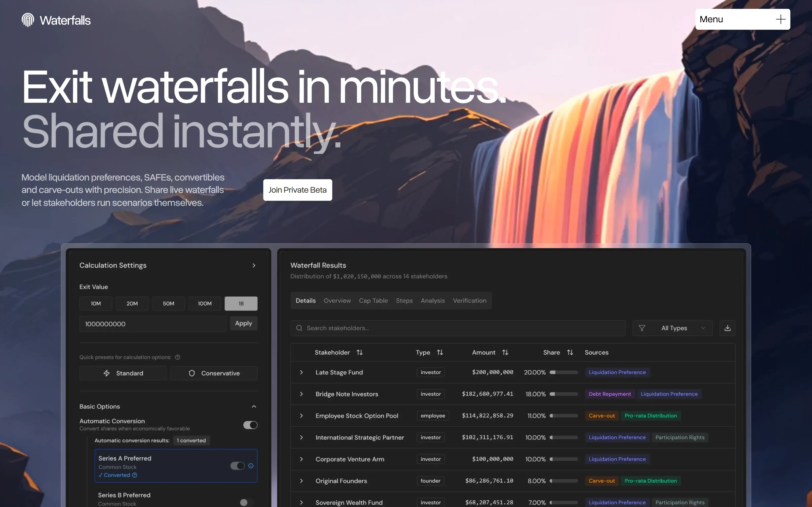Screen dimensions: 812x507
Task: Click the search magnifier icon in stakeholders search bar
Action: tap(299, 328)
